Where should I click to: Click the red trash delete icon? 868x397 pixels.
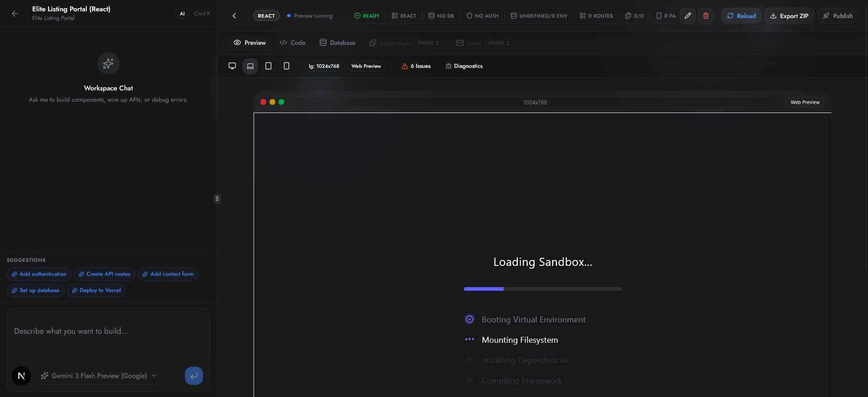coord(706,16)
